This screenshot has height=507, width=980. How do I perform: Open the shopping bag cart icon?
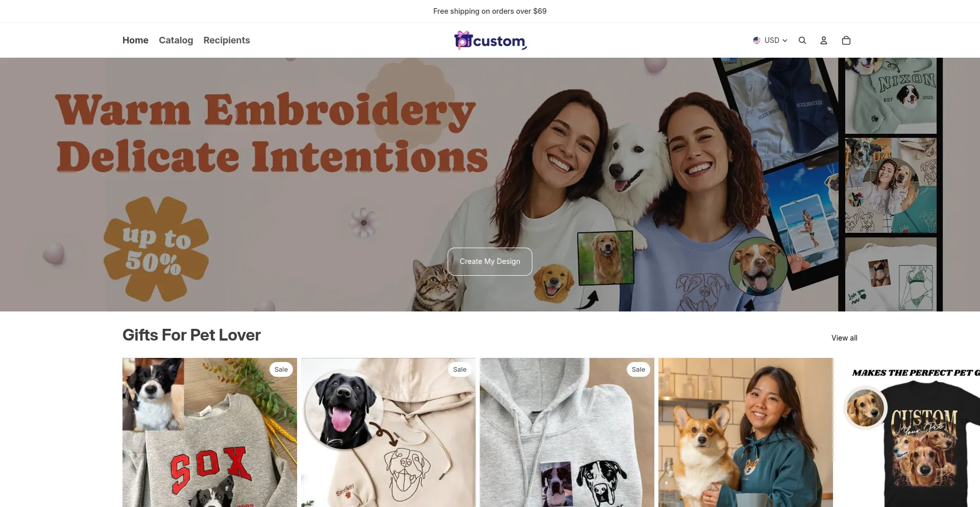[846, 40]
